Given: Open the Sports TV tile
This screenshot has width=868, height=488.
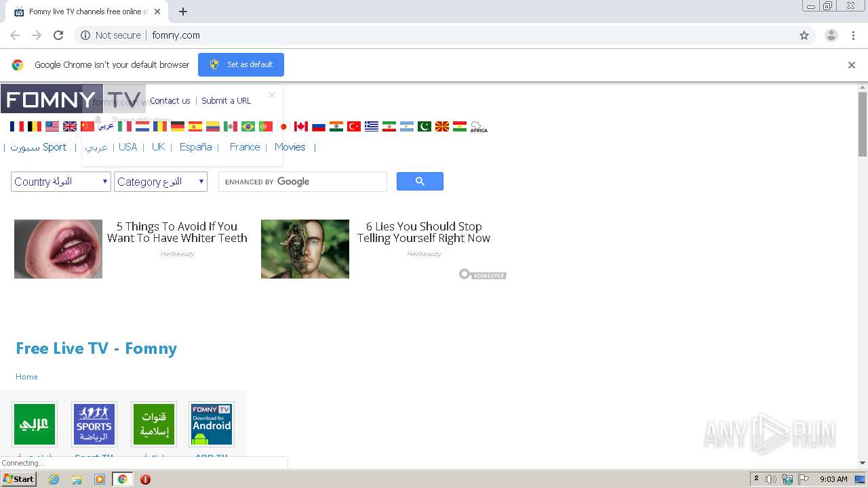Looking at the screenshot, I should point(94,424).
